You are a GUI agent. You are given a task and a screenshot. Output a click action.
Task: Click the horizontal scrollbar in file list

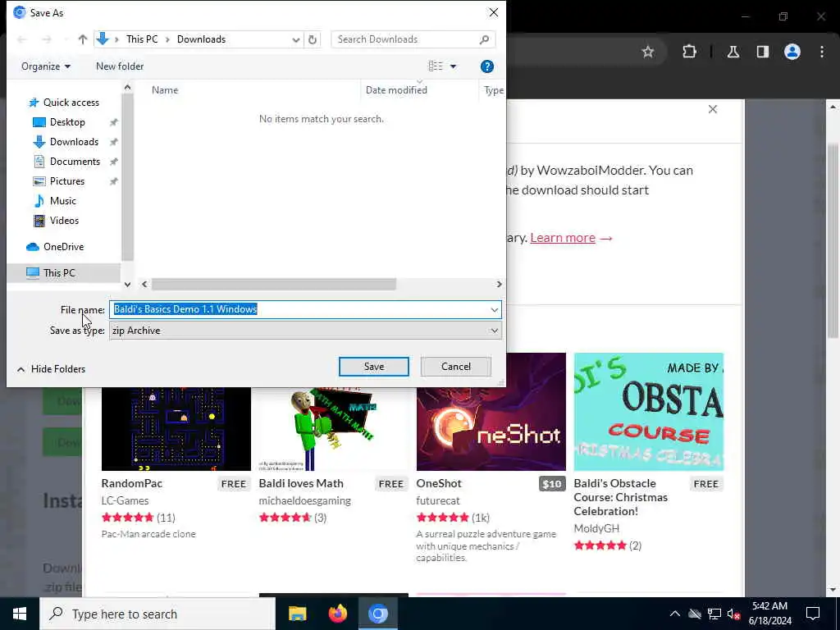(x=273, y=285)
